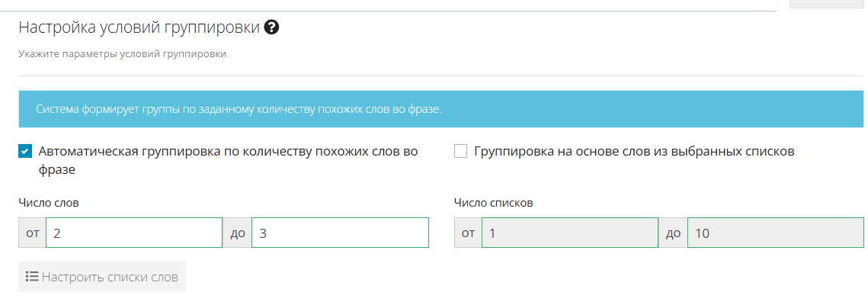Click the 'Настройка условий группировки' heading
The width and height of the screenshot is (868, 305).
[139, 28]
